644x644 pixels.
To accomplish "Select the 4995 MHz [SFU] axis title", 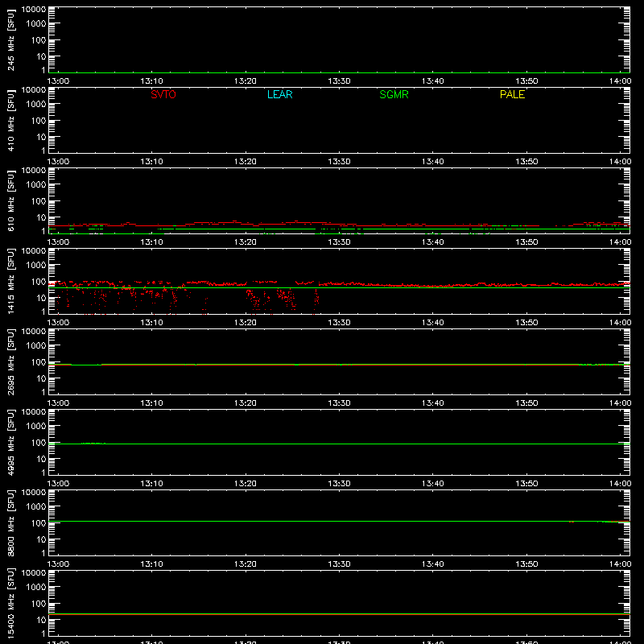I will point(10,442).
